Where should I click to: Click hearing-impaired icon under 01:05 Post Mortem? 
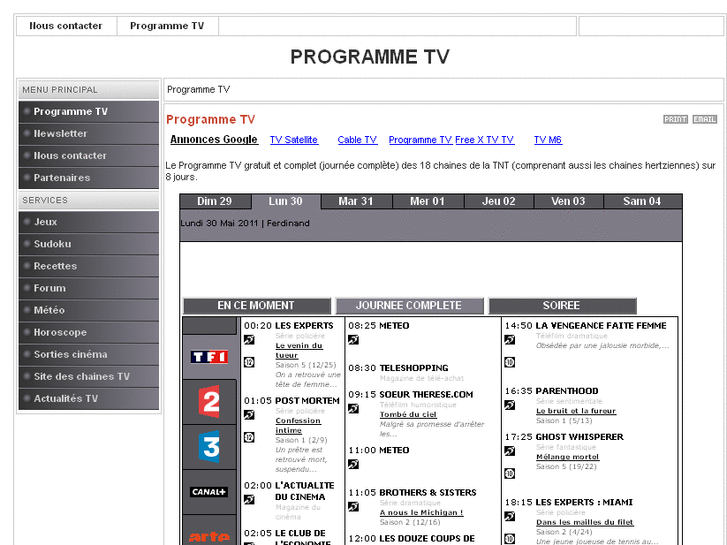[249, 415]
